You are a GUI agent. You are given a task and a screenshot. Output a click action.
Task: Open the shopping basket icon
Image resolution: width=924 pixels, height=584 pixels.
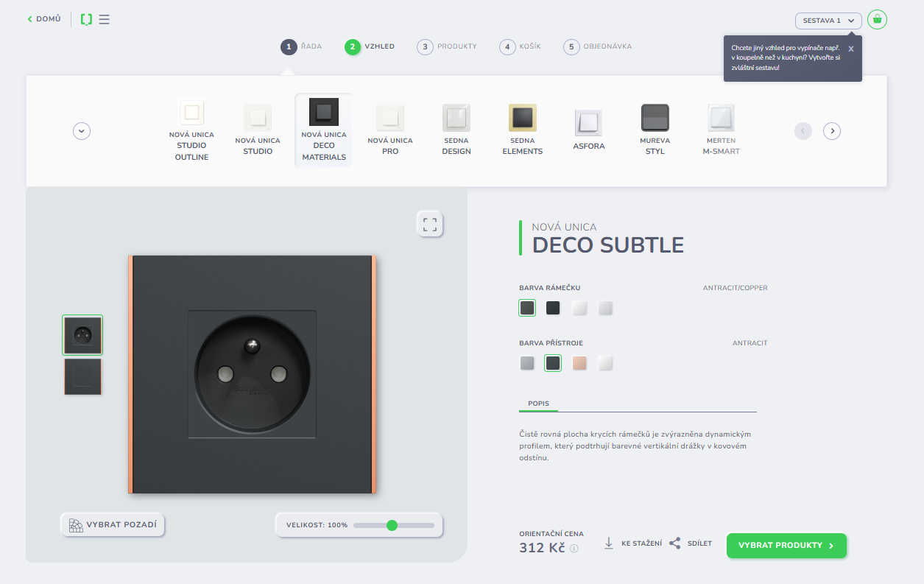[x=876, y=20]
